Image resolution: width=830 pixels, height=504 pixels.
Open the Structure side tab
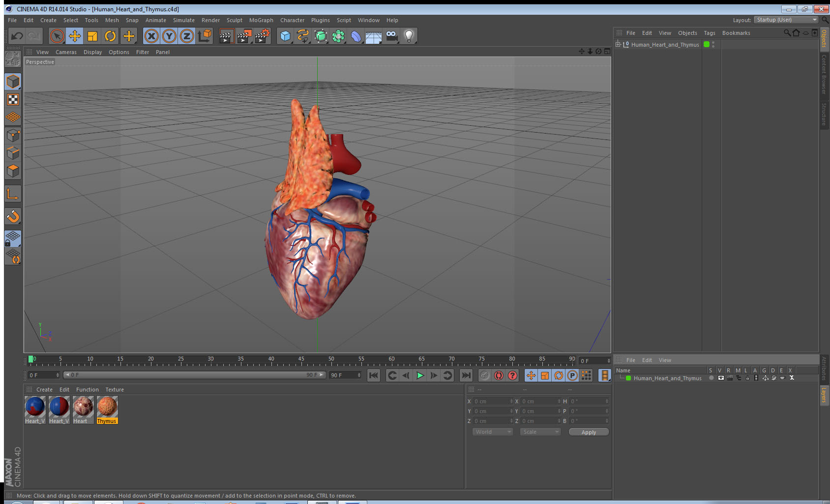(x=824, y=114)
